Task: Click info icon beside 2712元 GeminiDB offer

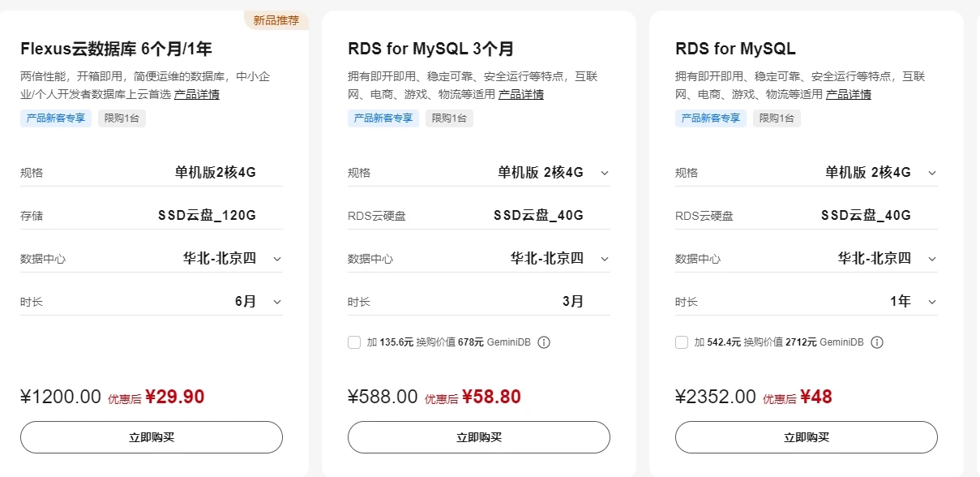Action: 877,342
